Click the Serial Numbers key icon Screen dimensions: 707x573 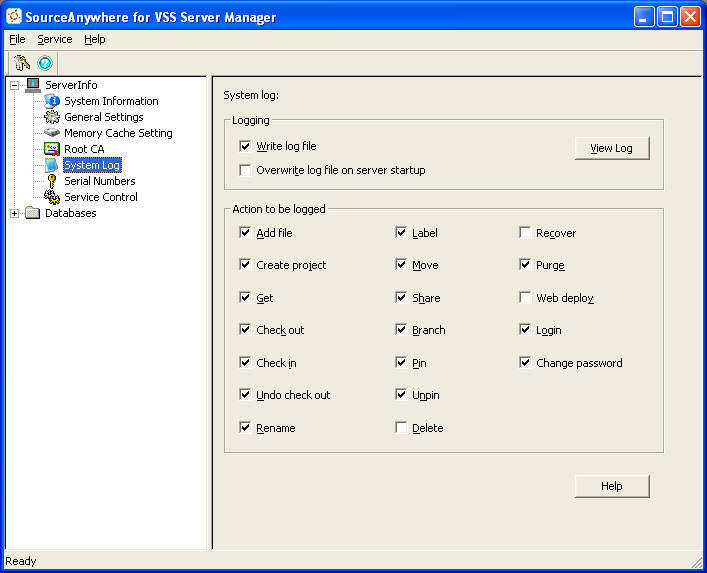[x=52, y=181]
